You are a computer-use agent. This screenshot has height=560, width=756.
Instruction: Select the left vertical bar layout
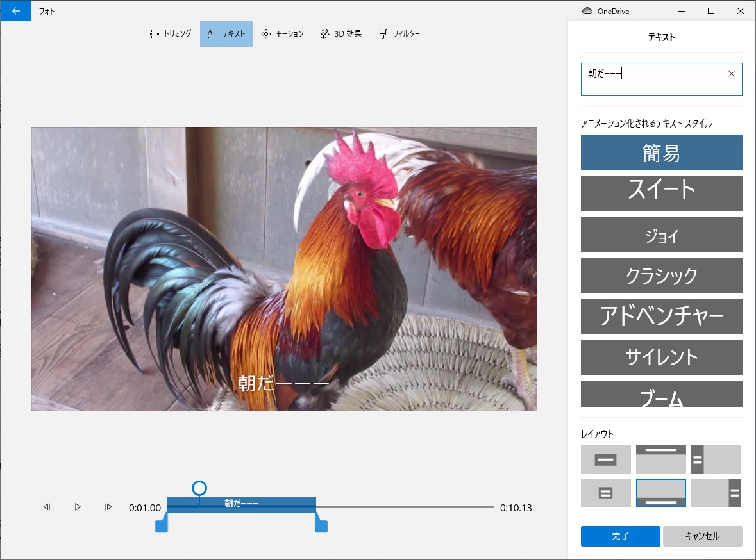tap(716, 459)
